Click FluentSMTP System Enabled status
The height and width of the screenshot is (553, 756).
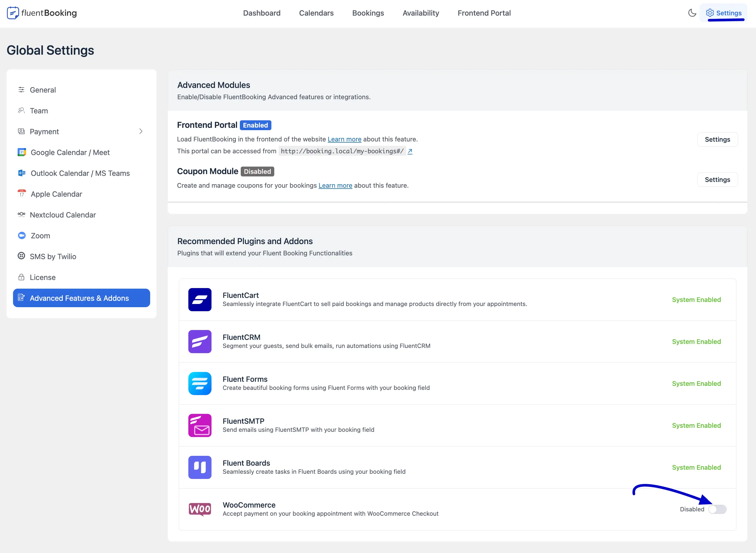click(696, 425)
